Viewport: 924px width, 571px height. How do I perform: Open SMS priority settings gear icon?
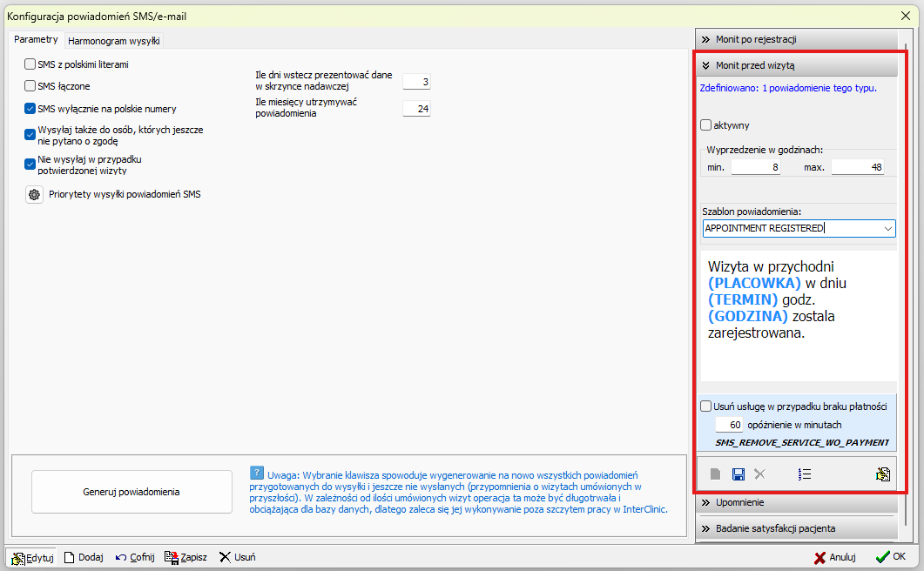tap(34, 195)
